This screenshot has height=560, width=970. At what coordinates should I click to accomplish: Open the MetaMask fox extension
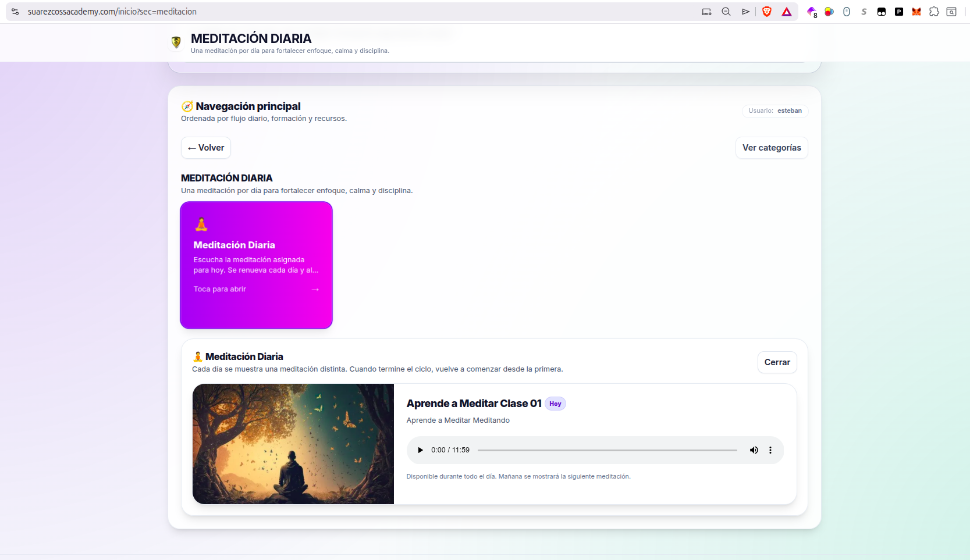tap(916, 12)
